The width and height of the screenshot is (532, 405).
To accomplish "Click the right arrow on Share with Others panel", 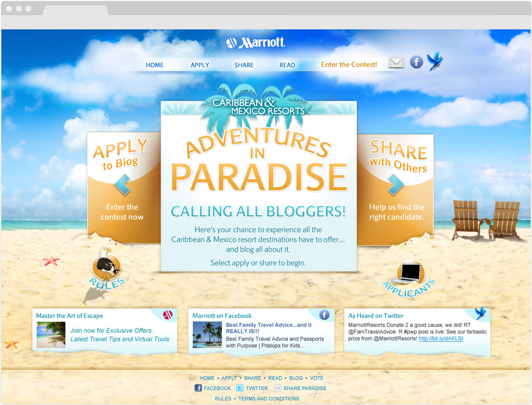I will coord(396,185).
